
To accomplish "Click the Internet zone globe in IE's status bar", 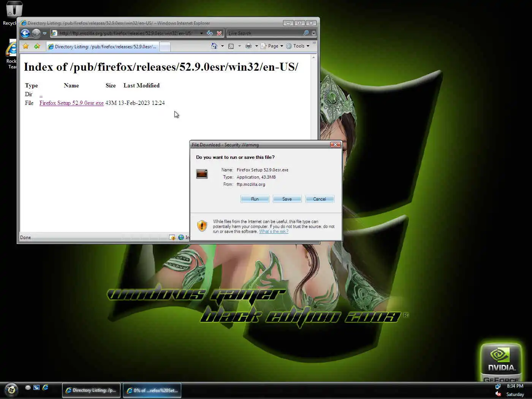I will (x=181, y=237).
